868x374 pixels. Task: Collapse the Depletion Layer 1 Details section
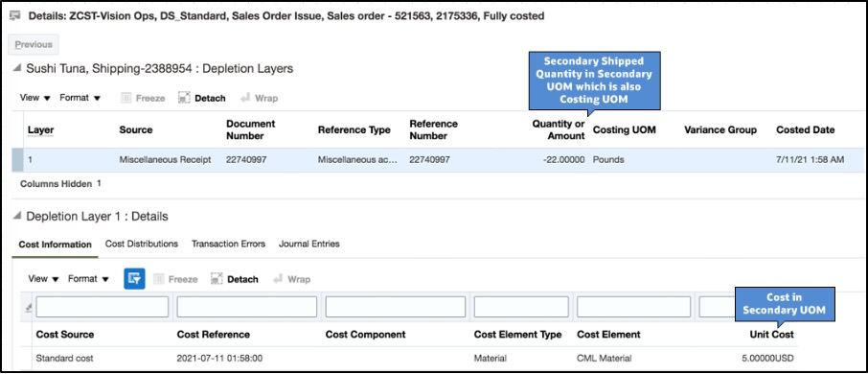(17, 216)
